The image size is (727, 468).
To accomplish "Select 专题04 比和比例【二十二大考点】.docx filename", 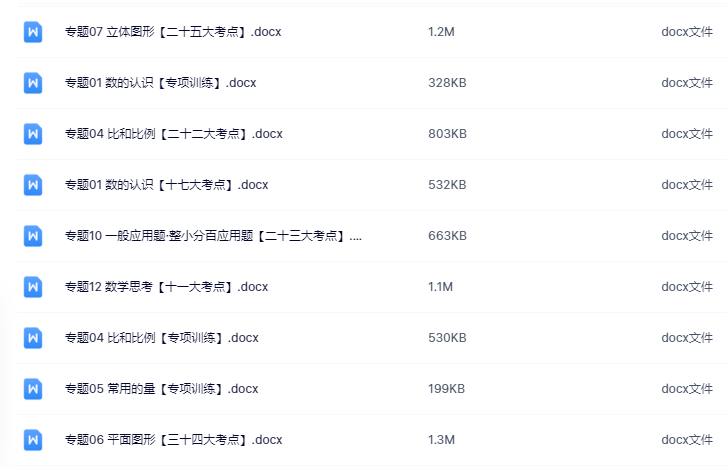I will click(173, 134).
